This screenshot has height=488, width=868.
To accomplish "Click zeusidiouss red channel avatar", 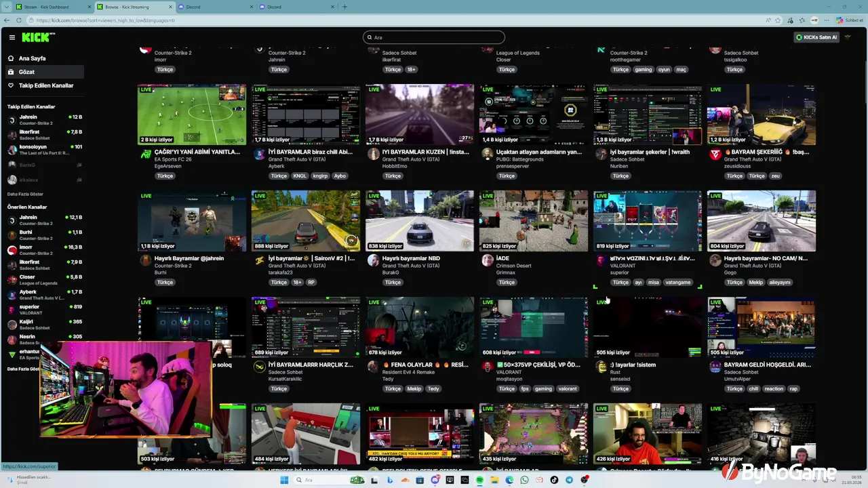I will (715, 155).
